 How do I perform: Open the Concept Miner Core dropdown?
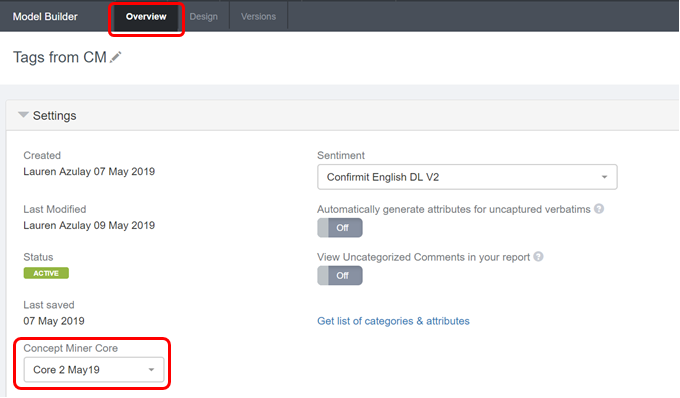94,369
